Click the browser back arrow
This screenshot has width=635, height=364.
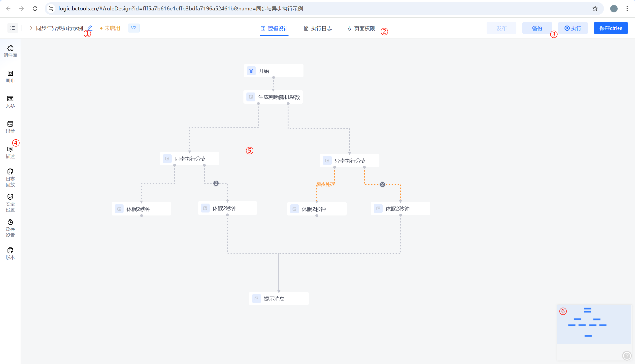click(x=8, y=8)
